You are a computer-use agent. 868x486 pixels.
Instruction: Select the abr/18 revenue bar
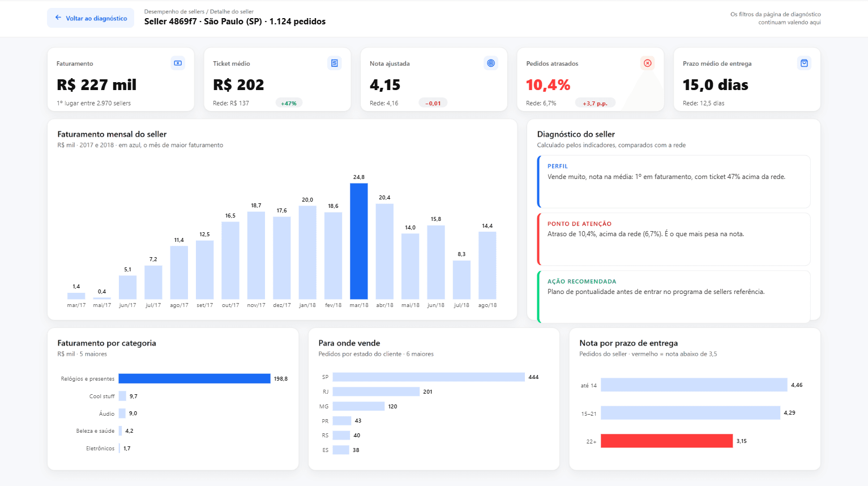coord(384,251)
